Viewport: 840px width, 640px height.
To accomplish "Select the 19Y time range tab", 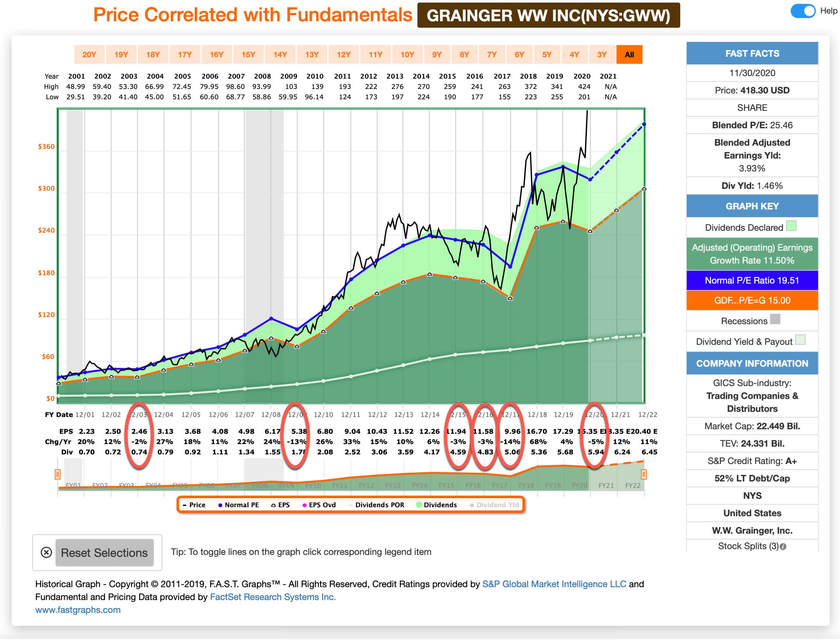I will click(x=121, y=54).
